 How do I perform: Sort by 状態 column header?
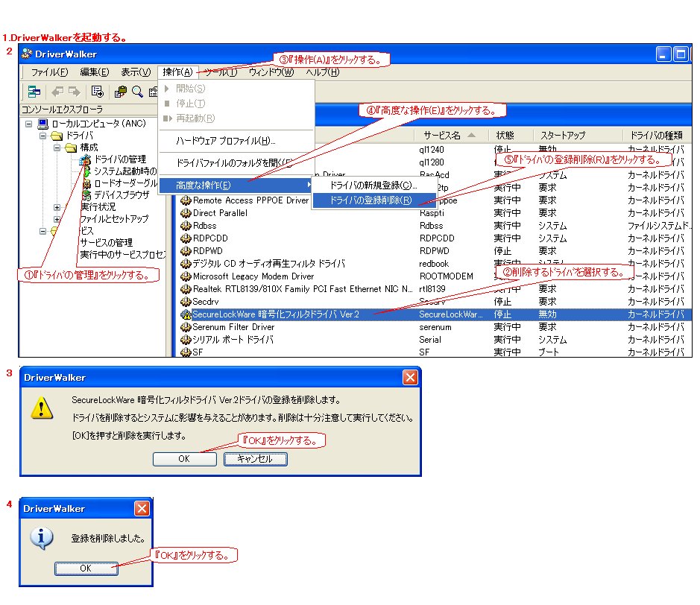pyautogui.click(x=511, y=135)
